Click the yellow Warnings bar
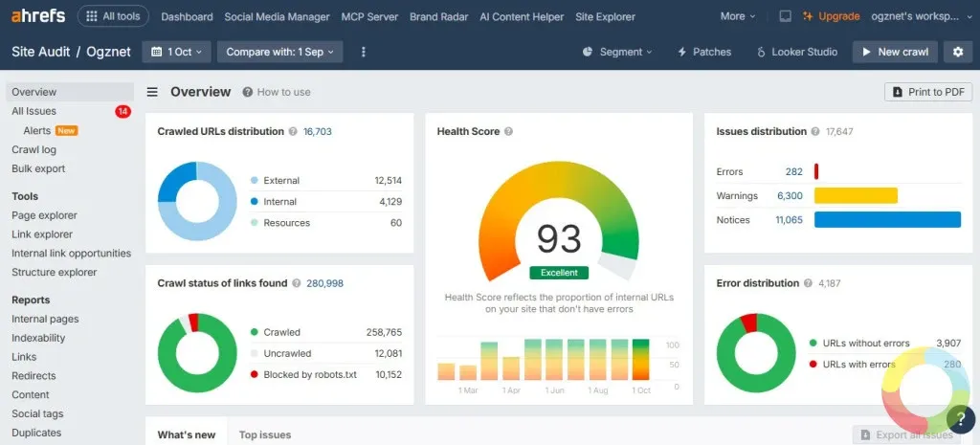 click(x=856, y=195)
